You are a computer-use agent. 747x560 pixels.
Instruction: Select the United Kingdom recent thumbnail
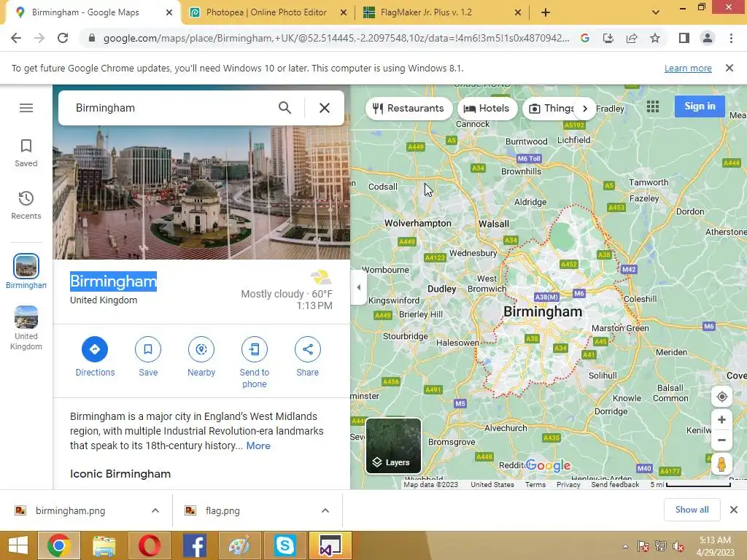click(x=26, y=318)
